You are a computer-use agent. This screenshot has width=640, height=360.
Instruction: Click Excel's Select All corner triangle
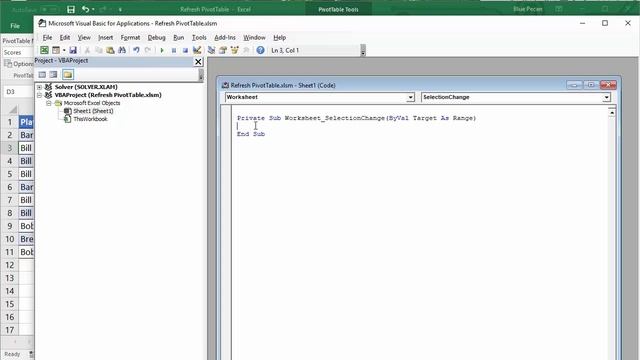click(x=13, y=109)
